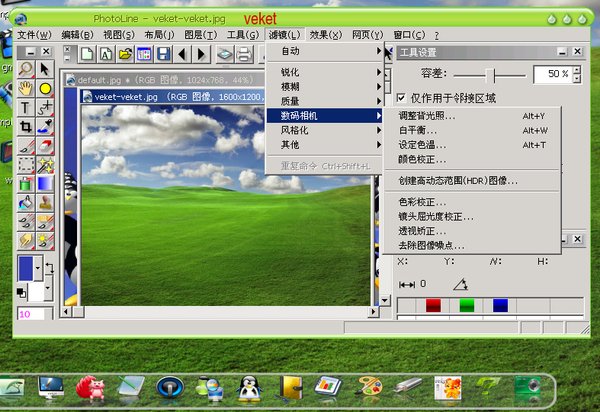
Task: Click the open folder toolbar icon
Action: click(x=126, y=53)
